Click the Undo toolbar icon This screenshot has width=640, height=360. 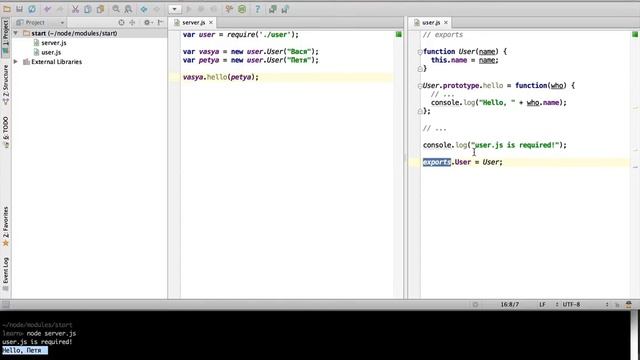click(47, 9)
